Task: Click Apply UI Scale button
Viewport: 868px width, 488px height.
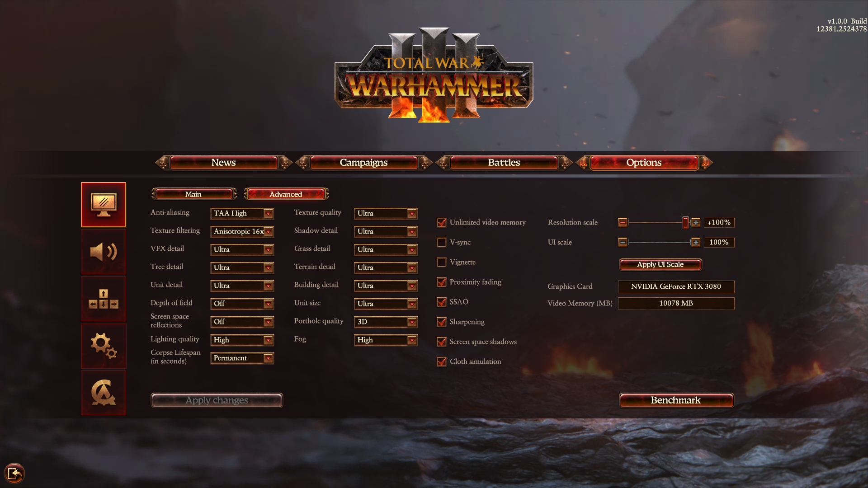Action: click(660, 265)
